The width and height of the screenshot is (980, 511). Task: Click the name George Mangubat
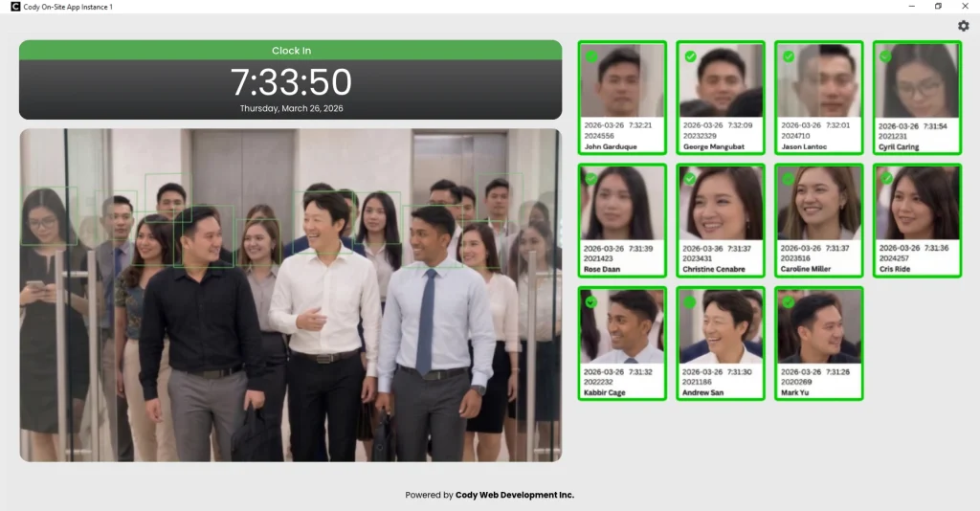pos(714,146)
